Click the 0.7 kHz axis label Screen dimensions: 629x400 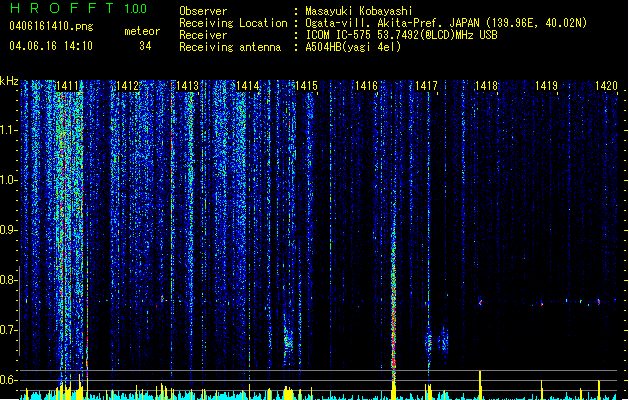click(x=8, y=330)
